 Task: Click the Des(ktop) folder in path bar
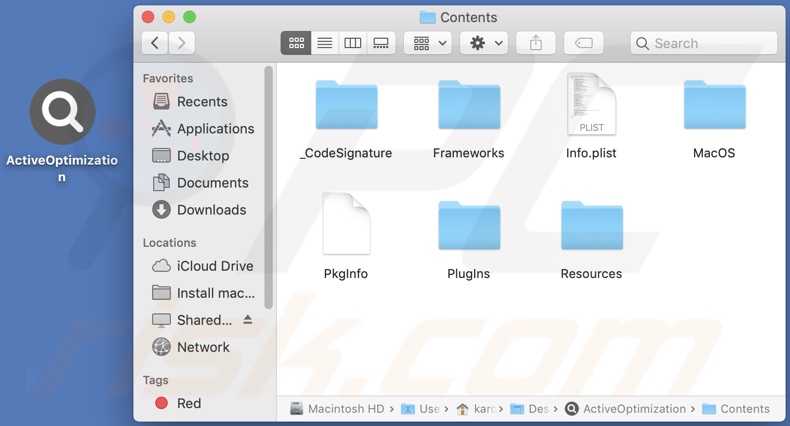click(530, 409)
